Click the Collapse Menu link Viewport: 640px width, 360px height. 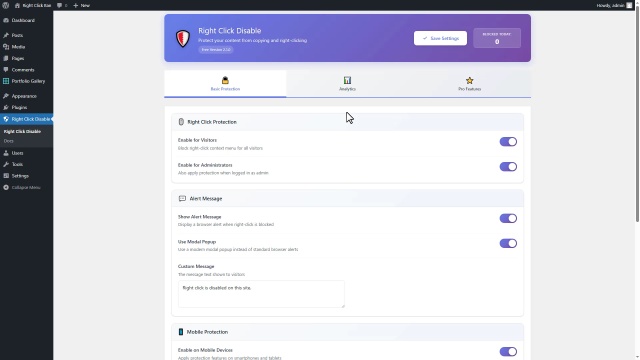[x=26, y=187]
